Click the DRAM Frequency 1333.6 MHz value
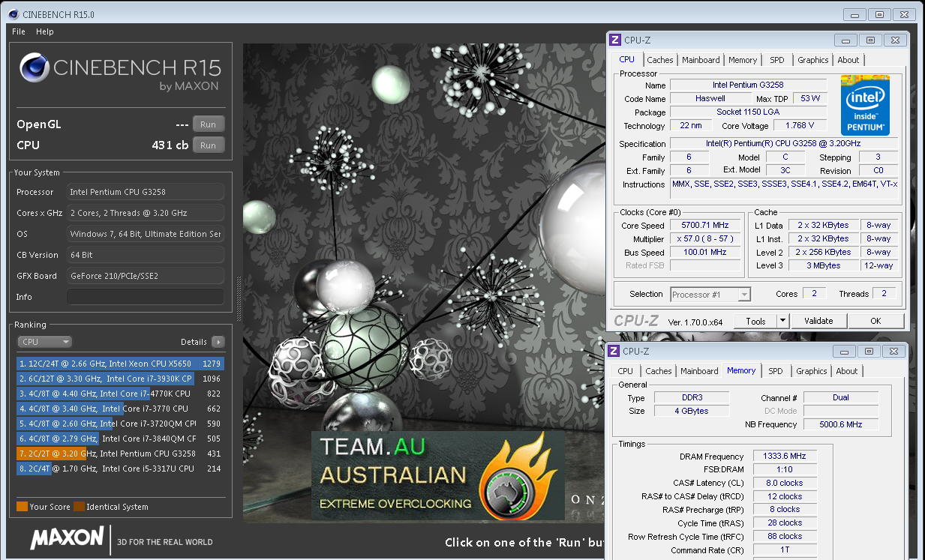 pos(785,457)
